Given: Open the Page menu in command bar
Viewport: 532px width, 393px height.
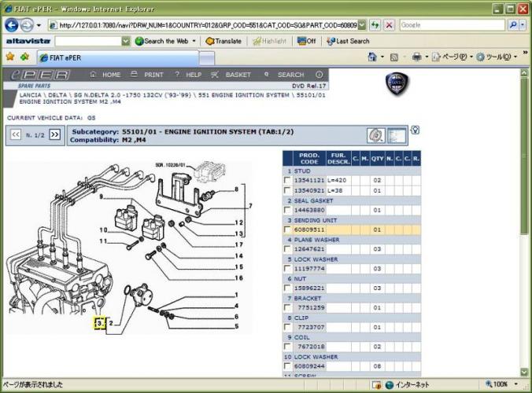Looking at the screenshot, I should pos(453,57).
